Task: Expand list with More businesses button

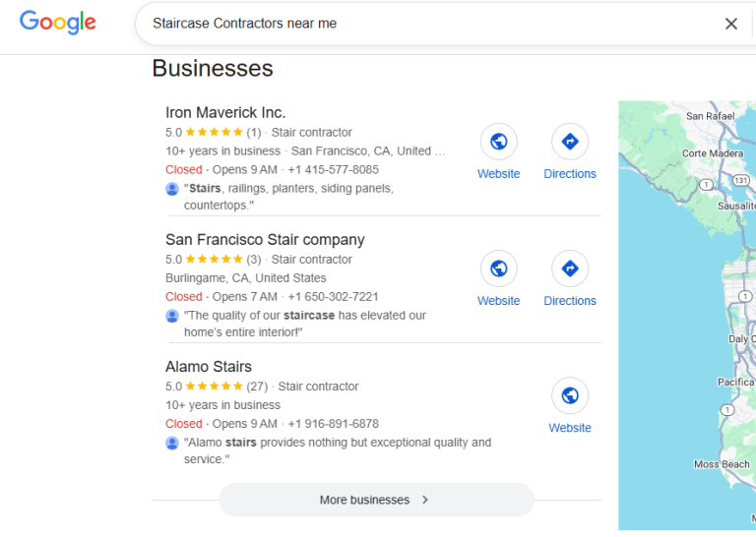Action: [x=376, y=500]
